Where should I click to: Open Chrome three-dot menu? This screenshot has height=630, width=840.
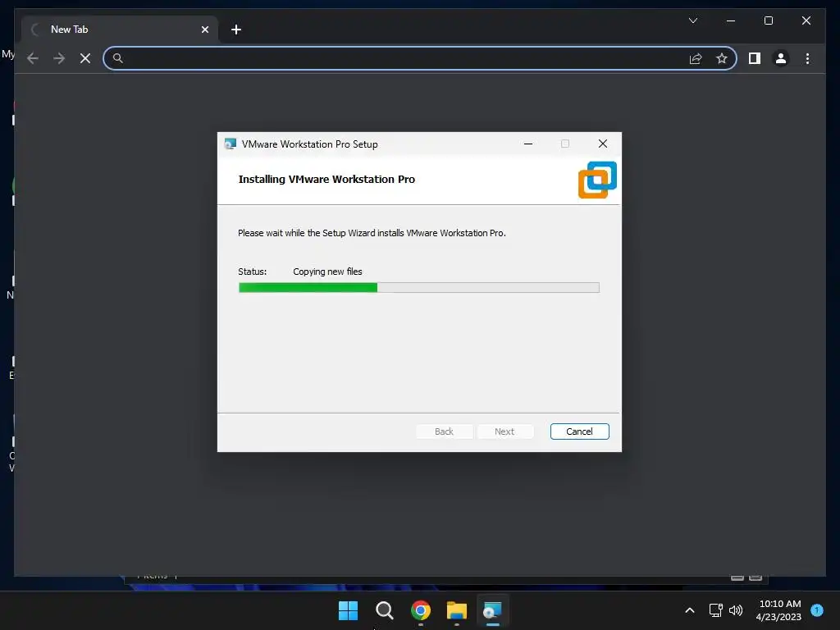pyautogui.click(x=807, y=58)
